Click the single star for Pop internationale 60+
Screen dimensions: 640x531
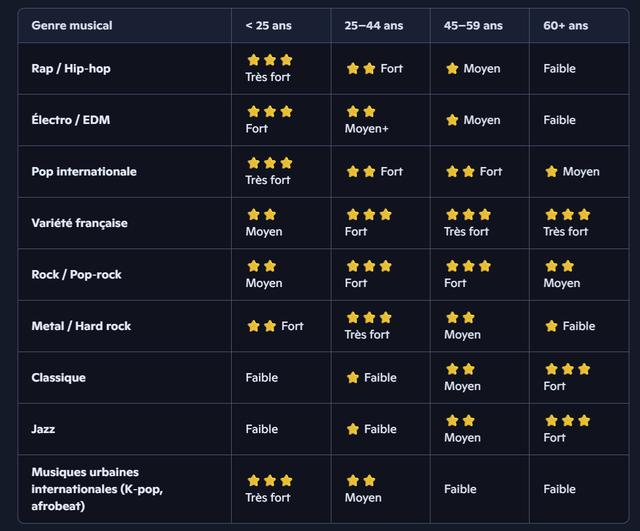click(551, 171)
